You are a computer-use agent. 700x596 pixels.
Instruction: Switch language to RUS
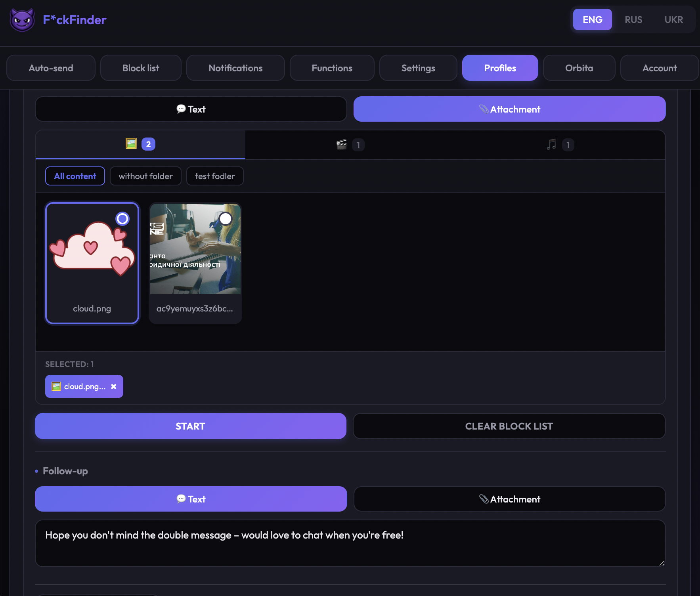633,20
